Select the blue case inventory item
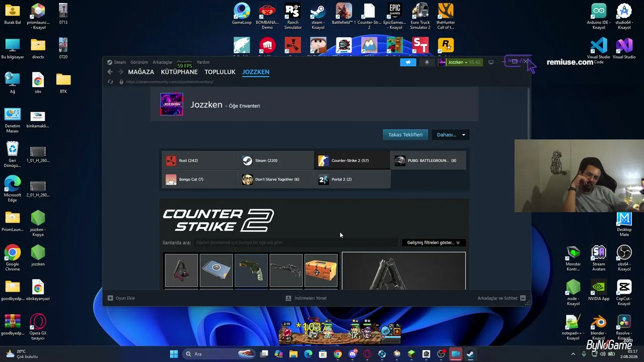The image size is (644, 362). [x=216, y=270]
